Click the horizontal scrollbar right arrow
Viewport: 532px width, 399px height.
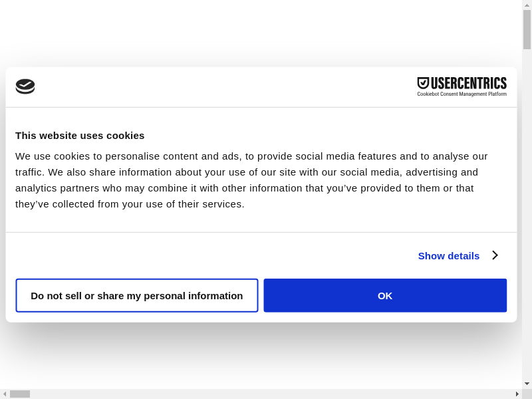tap(517, 394)
